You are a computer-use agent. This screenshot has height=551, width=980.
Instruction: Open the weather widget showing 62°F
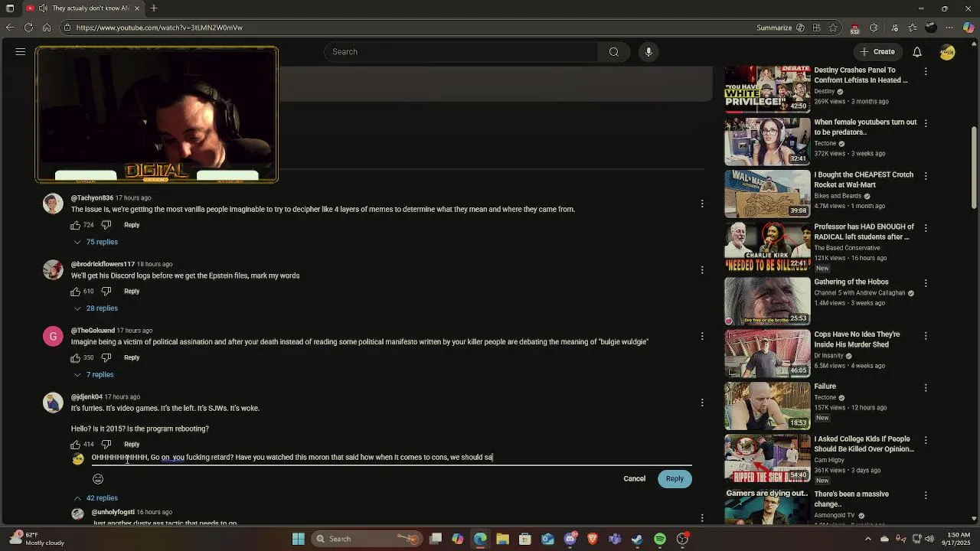37,539
